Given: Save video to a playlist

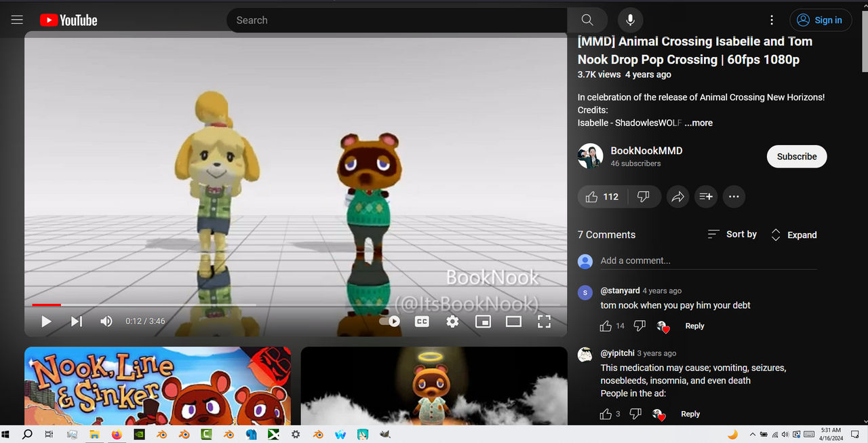Looking at the screenshot, I should point(706,197).
